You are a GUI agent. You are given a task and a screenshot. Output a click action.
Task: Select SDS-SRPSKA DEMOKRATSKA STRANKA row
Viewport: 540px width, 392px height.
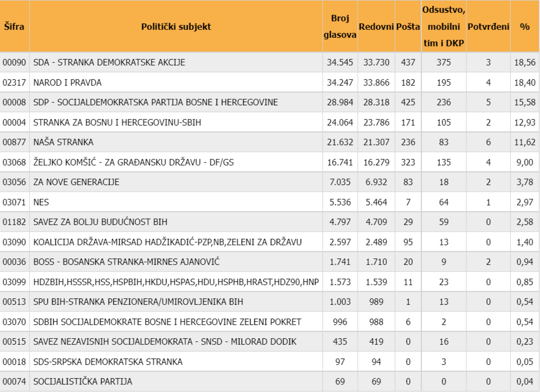coord(108,362)
